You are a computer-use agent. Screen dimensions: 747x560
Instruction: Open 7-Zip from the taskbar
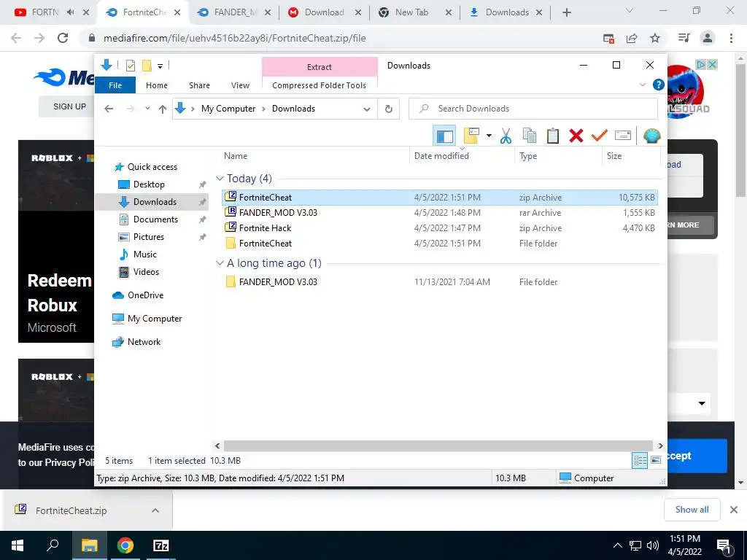[x=161, y=545]
